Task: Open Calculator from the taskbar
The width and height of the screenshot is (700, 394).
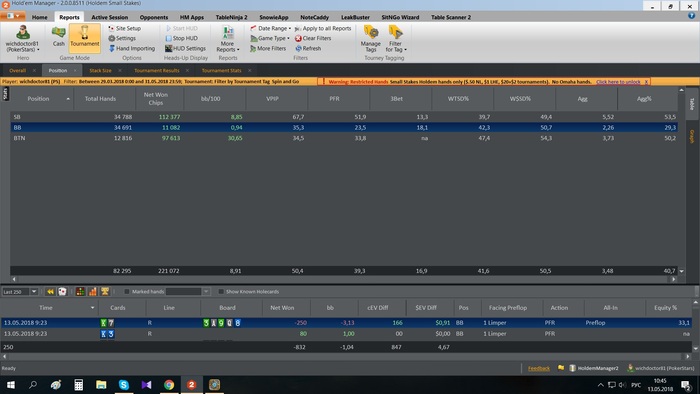Action: pos(79,385)
